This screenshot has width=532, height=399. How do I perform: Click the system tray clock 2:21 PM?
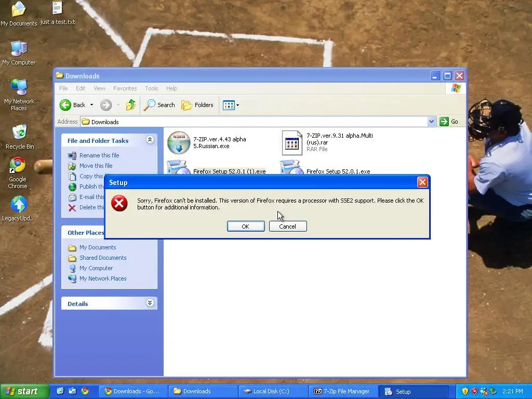[513, 391]
